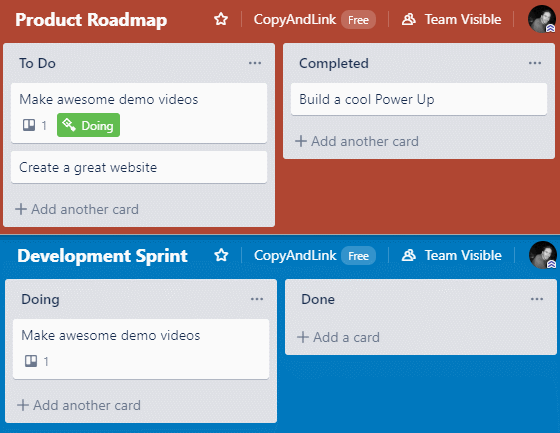560x433 pixels.
Task: Add a card to the Done list
Action: [338, 337]
